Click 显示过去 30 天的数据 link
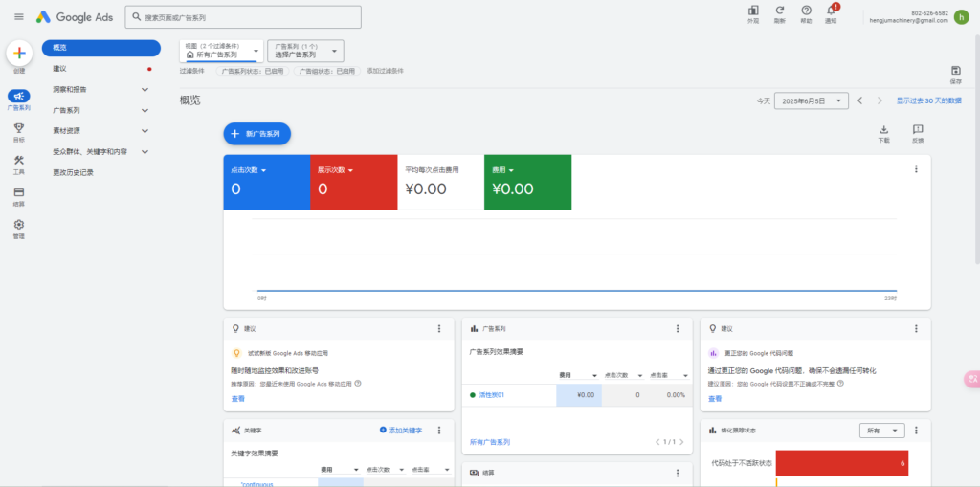980x487 pixels. point(928,100)
